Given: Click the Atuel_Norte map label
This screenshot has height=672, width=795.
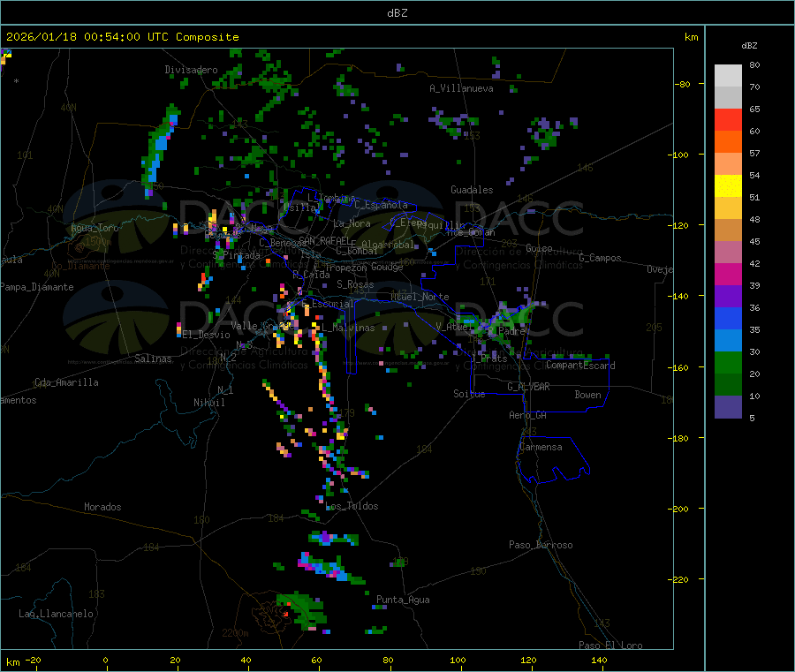Looking at the screenshot, I should 420,297.
